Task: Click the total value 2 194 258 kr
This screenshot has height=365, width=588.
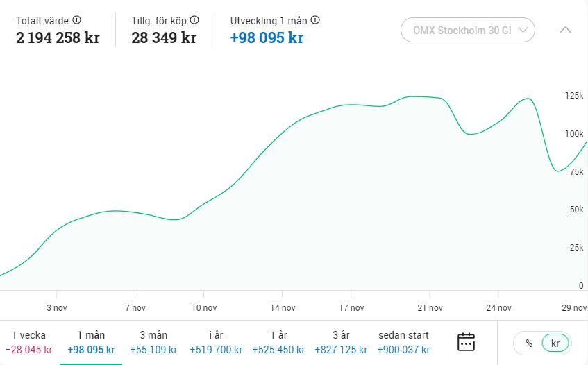Action: [58, 37]
